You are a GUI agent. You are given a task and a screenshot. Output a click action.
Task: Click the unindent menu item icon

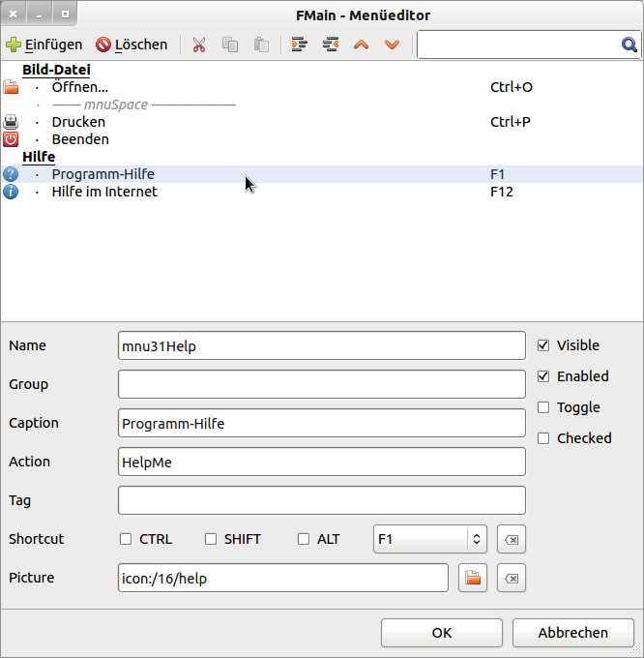coord(331,45)
